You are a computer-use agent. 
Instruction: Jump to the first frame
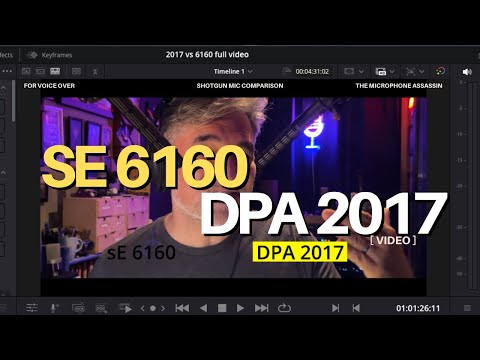pos(182,308)
